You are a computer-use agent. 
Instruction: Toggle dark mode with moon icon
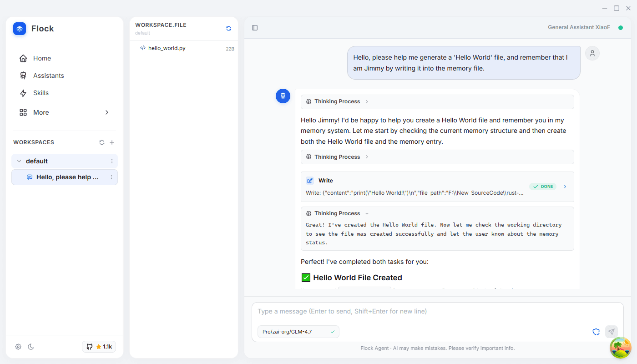(31, 347)
